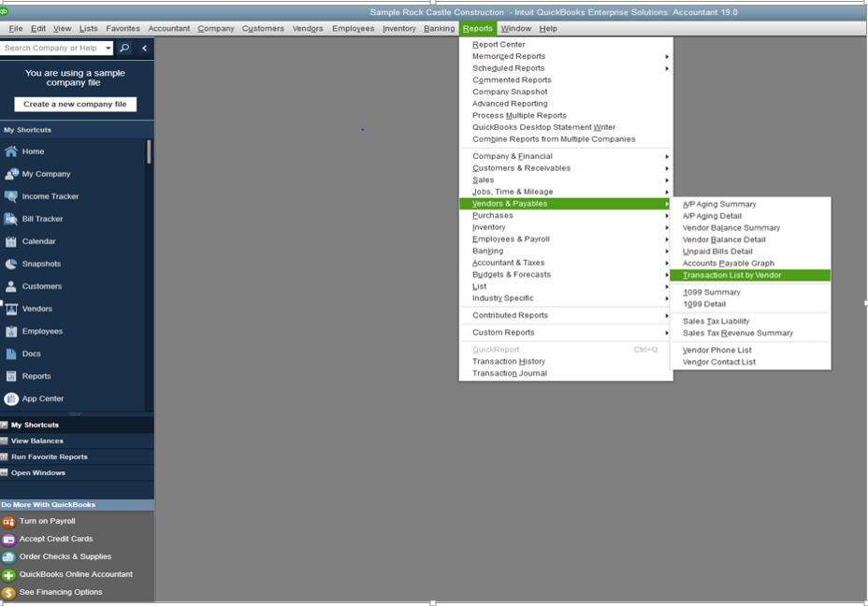Open the Inventory menu in menu bar
Image resolution: width=868 pixels, height=606 pixels.
(398, 29)
